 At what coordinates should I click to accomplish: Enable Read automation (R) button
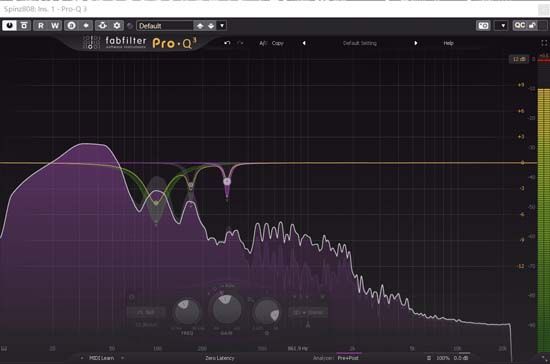(x=41, y=26)
